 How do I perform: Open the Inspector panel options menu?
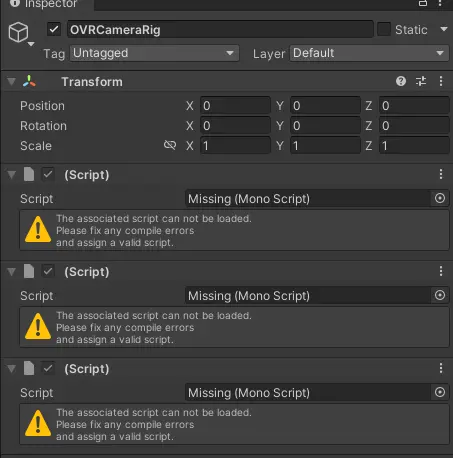click(x=441, y=3)
